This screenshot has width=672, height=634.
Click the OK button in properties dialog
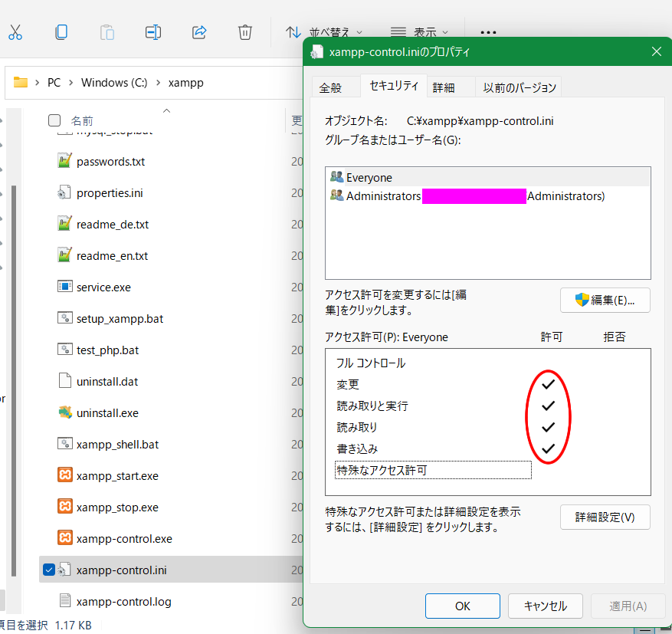click(x=462, y=606)
